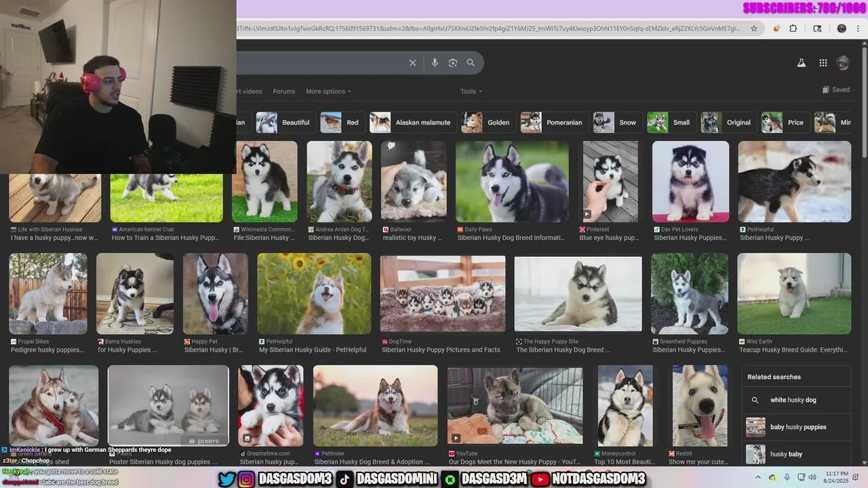The width and height of the screenshot is (868, 488).
Task: Open Reddit husky image
Action: (x=699, y=405)
